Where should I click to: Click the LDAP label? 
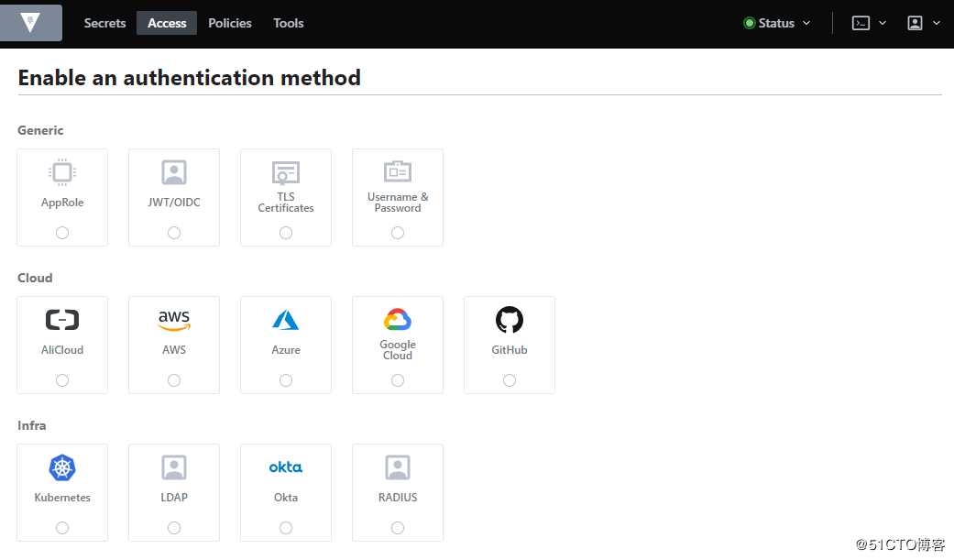click(174, 498)
